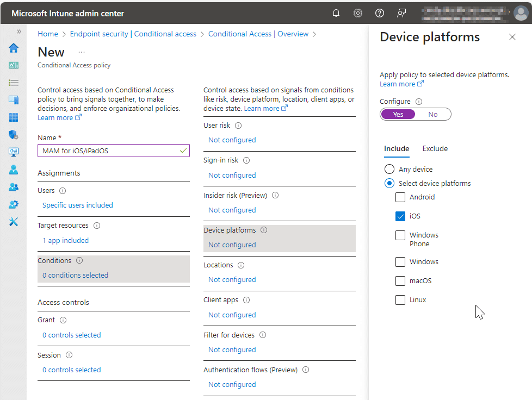Screen dimensions: 532x400
Task: Open Troubleshooting tools icon in sidebar
Action: (14, 222)
